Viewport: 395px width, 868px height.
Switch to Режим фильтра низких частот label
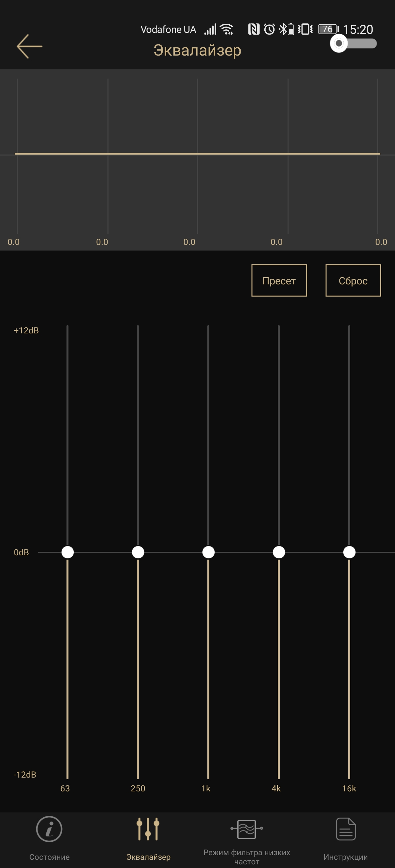pyautogui.click(x=247, y=857)
